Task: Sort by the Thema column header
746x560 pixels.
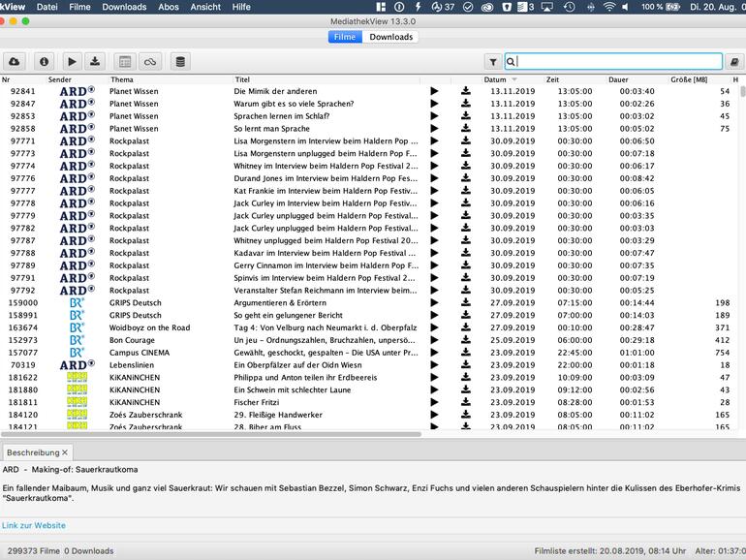Action: [x=122, y=79]
